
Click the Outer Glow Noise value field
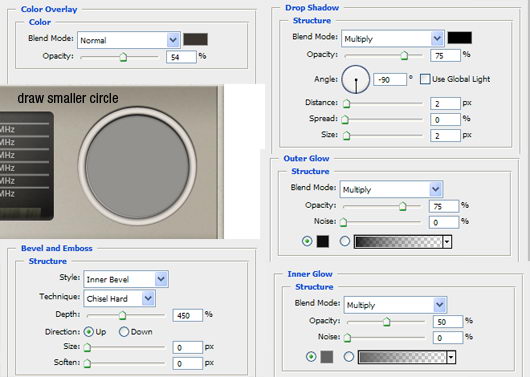click(444, 222)
